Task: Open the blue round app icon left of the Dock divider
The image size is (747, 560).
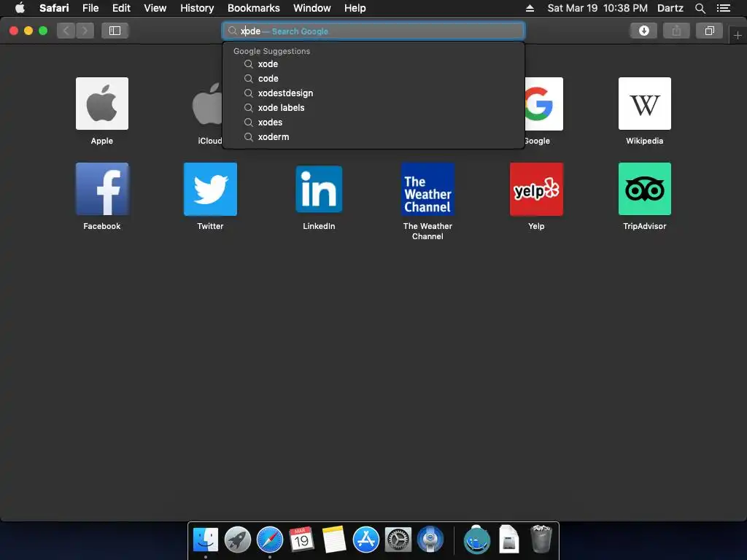Action: (430, 540)
